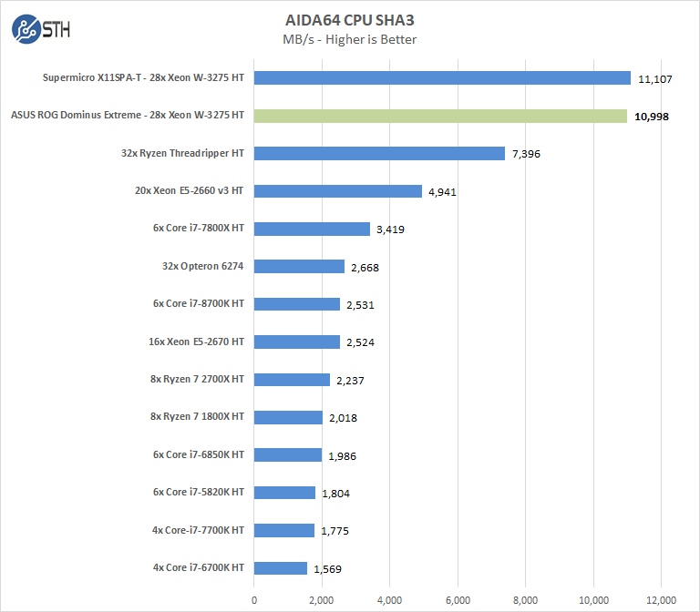Image resolution: width=700 pixels, height=612 pixels.
Task: Select the 6x Core i7-6850K HT label
Action: tap(199, 454)
